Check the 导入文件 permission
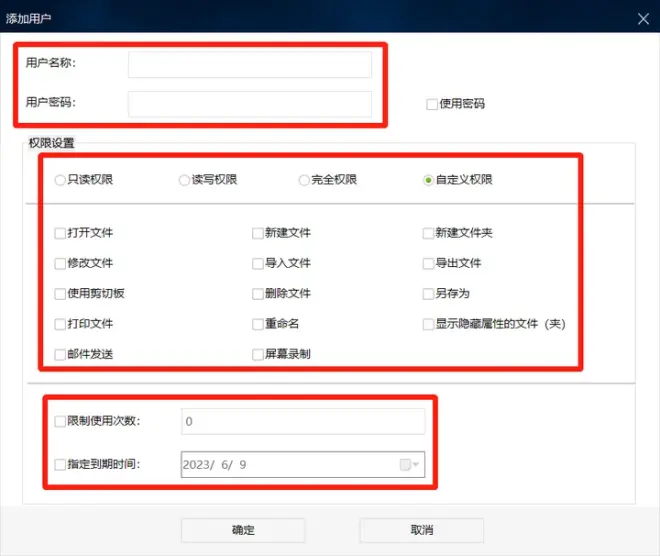 click(258, 263)
